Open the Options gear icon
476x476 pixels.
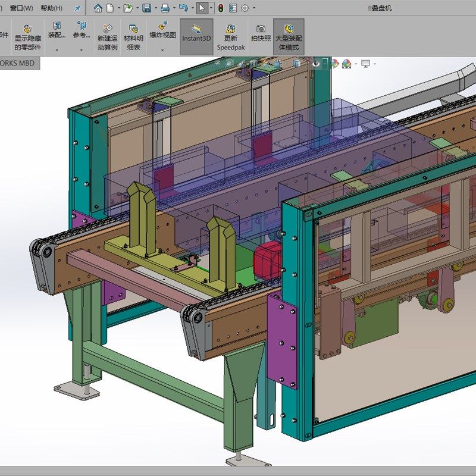pyautogui.click(x=245, y=8)
